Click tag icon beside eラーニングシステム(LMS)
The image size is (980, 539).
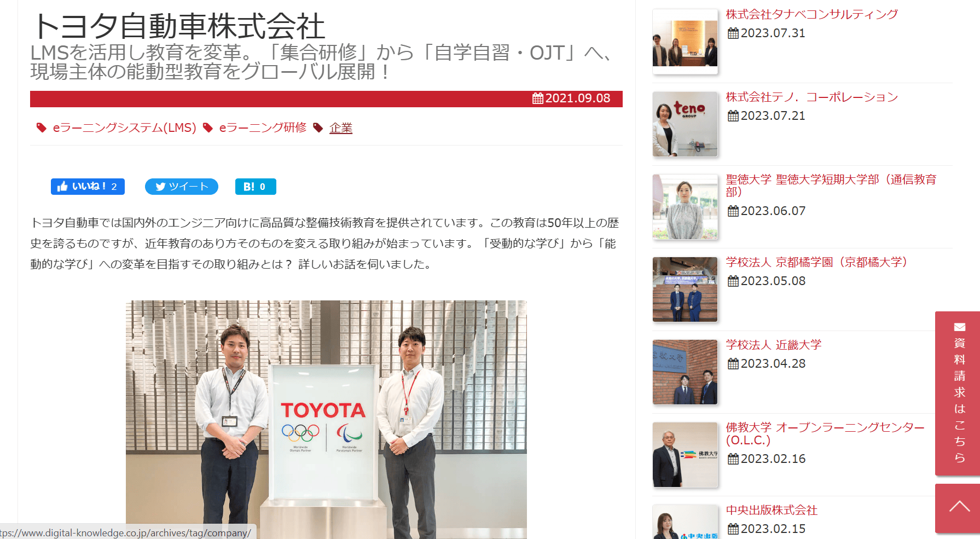pyautogui.click(x=42, y=127)
